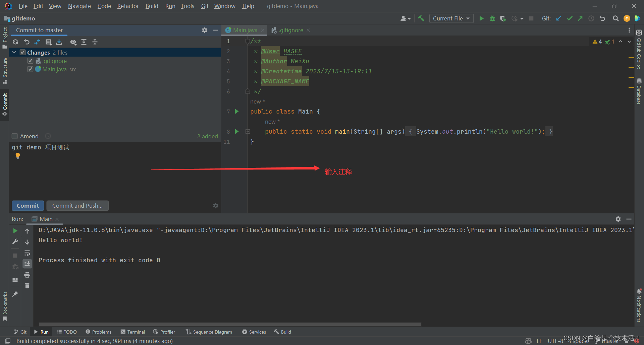This screenshot has height=345, width=644.
Task: Click in the commit message text field
Action: 115,171
